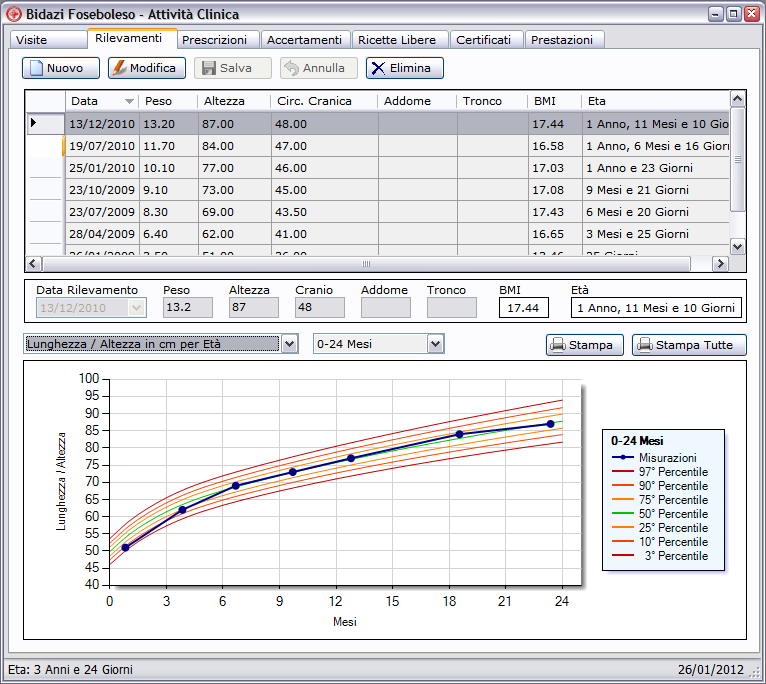Click the Data column sort arrow

(x=129, y=101)
